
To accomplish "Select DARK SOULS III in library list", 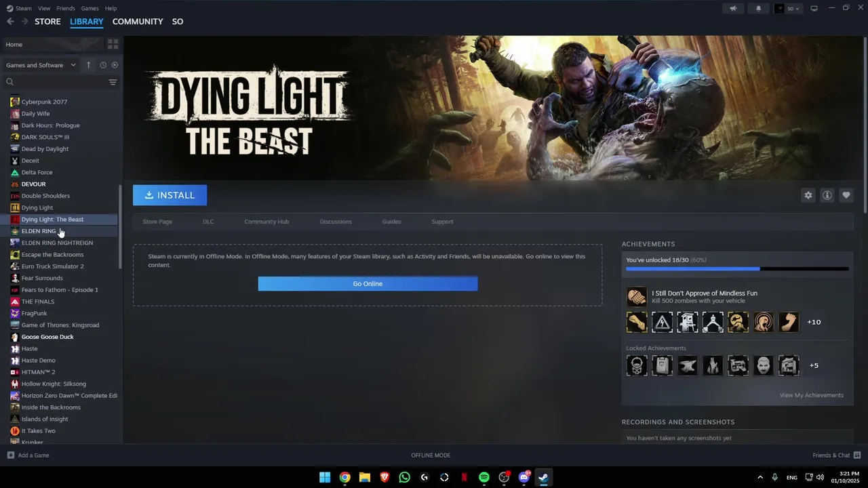I will 45,137.
